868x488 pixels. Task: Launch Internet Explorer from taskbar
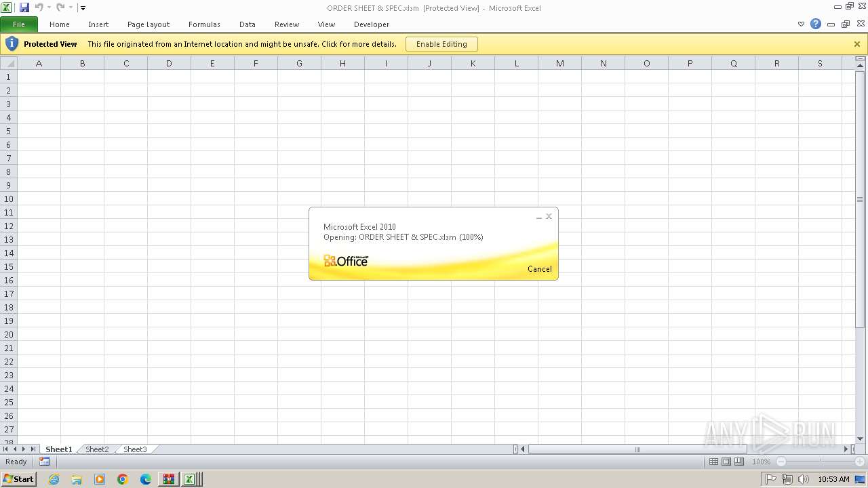pos(54,479)
